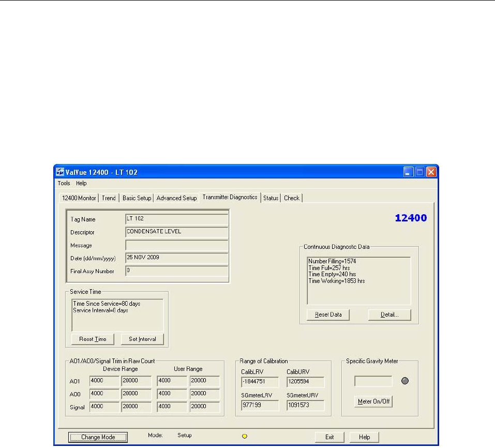495x448 pixels.
Task: Open the diagnostic Detail... button
Action: [x=389, y=315]
